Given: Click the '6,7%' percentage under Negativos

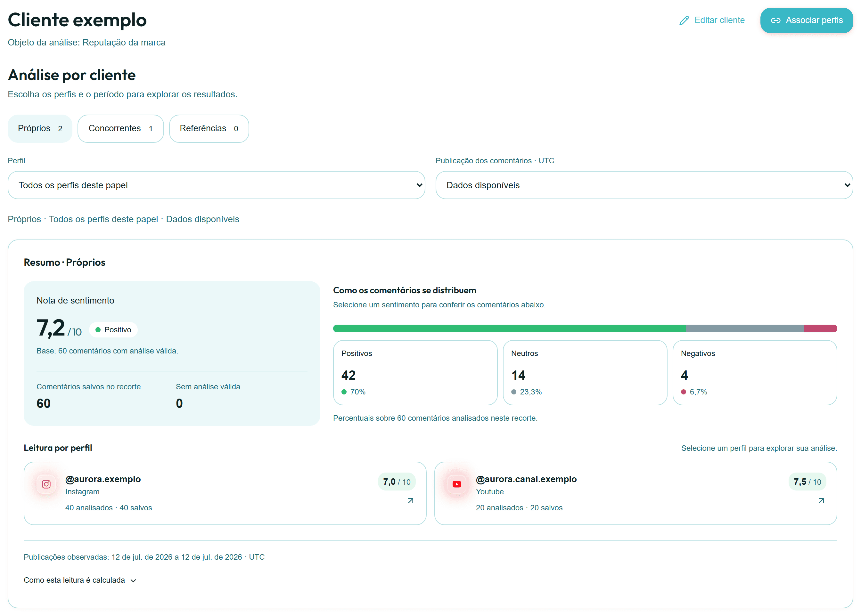Looking at the screenshot, I should click(699, 392).
